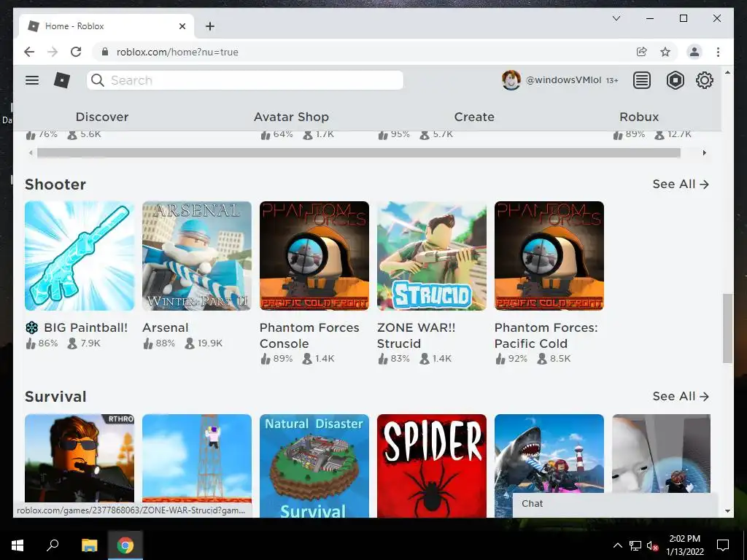
Task: Click the windowsVMlol avatar picture
Action: tap(511, 80)
